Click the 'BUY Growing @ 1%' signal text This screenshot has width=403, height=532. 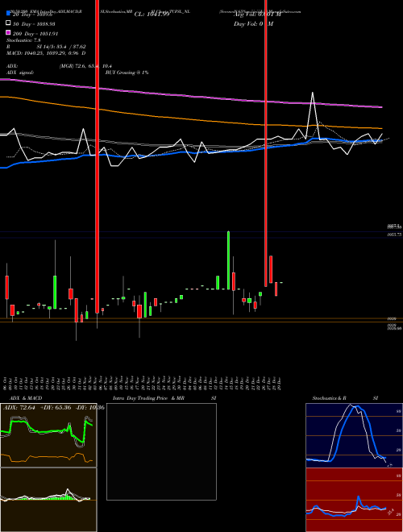click(127, 73)
